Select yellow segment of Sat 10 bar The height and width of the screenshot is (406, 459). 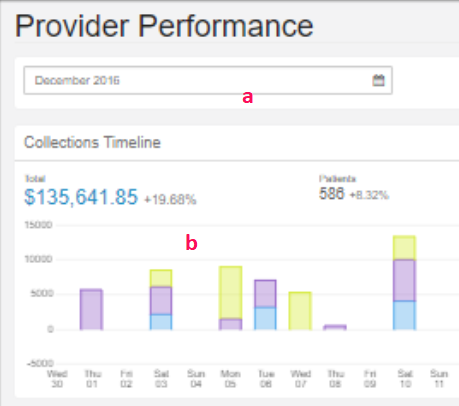click(x=404, y=248)
